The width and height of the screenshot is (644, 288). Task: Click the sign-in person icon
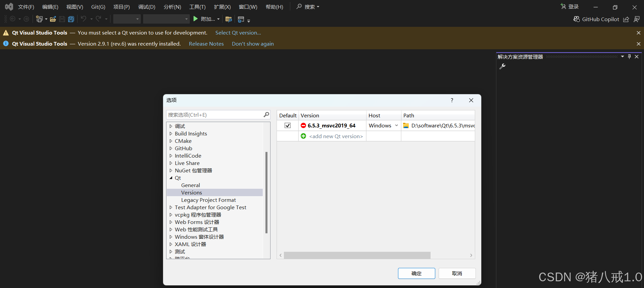pos(563,6)
